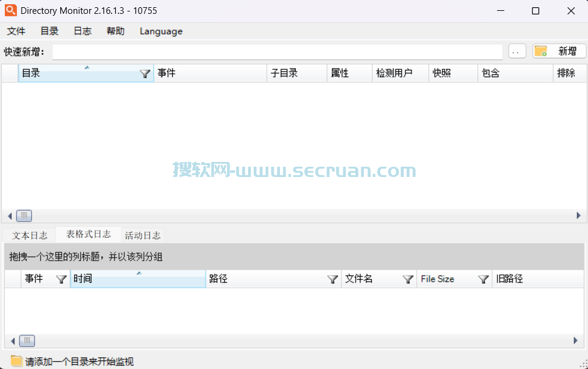Click the 快照 column header
The image size is (588, 369).
pyautogui.click(x=453, y=73)
